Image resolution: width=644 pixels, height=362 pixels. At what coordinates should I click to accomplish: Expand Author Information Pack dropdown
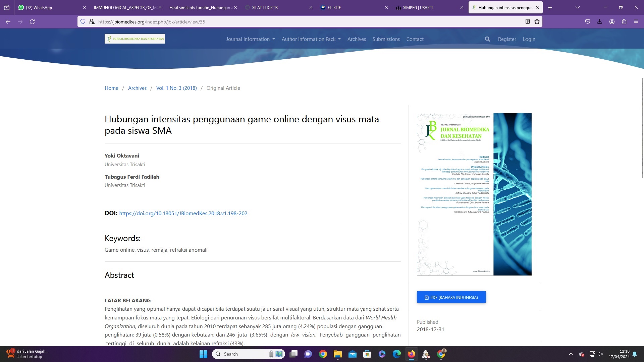click(x=311, y=39)
